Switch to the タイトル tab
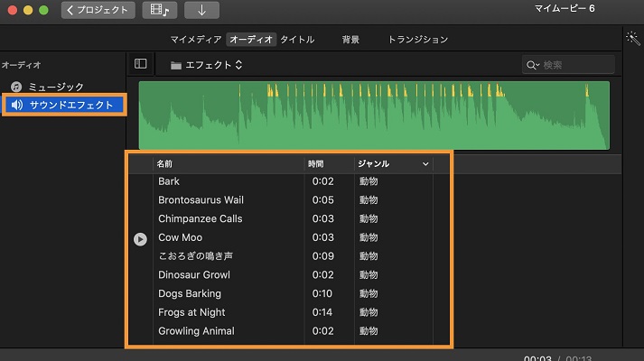This screenshot has height=361, width=644. (297, 40)
